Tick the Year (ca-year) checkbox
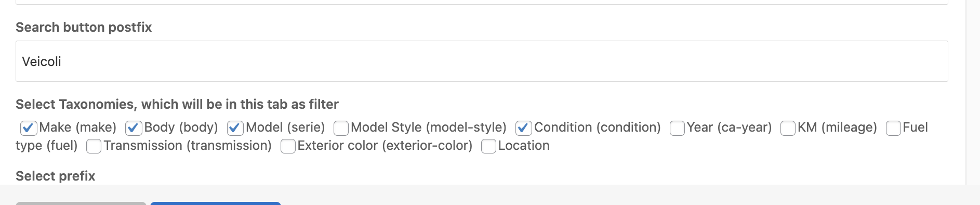 click(677, 127)
